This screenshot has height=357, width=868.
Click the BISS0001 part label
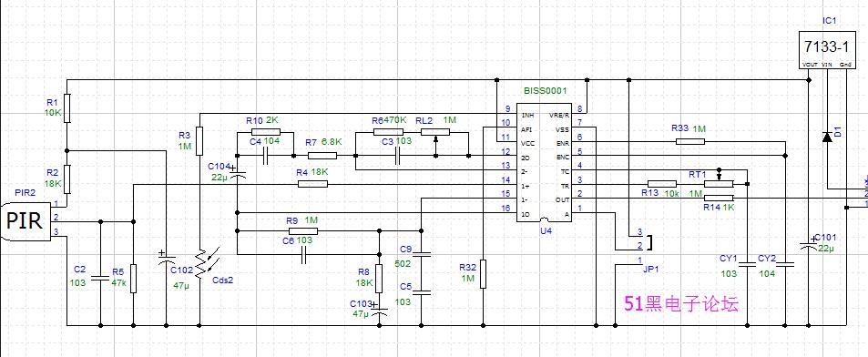pyautogui.click(x=546, y=89)
